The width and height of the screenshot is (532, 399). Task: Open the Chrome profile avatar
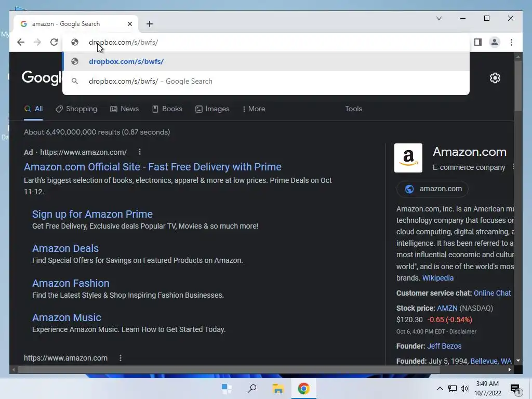coord(495,42)
